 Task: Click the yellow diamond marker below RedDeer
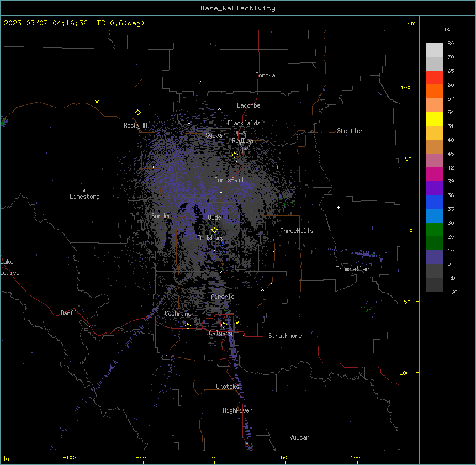235,155
